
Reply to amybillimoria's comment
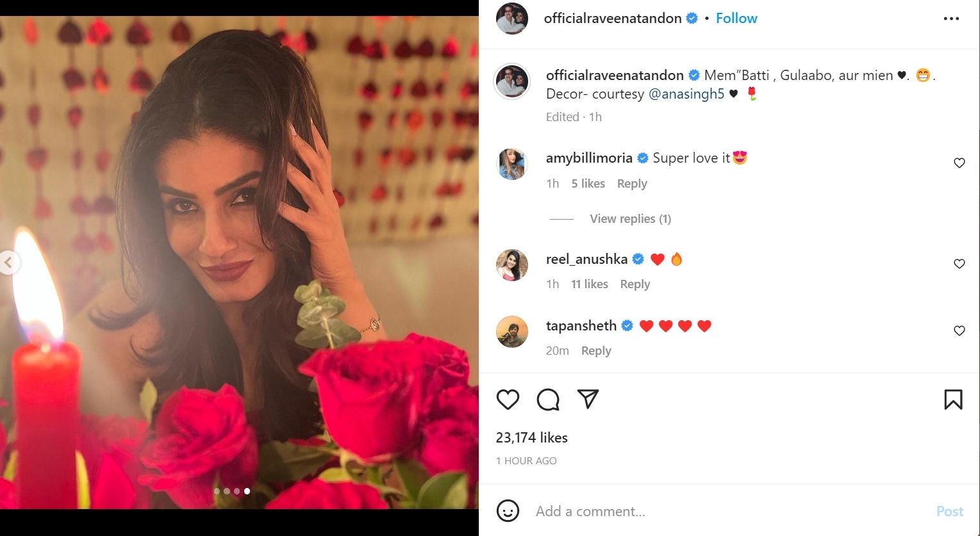pos(632,184)
